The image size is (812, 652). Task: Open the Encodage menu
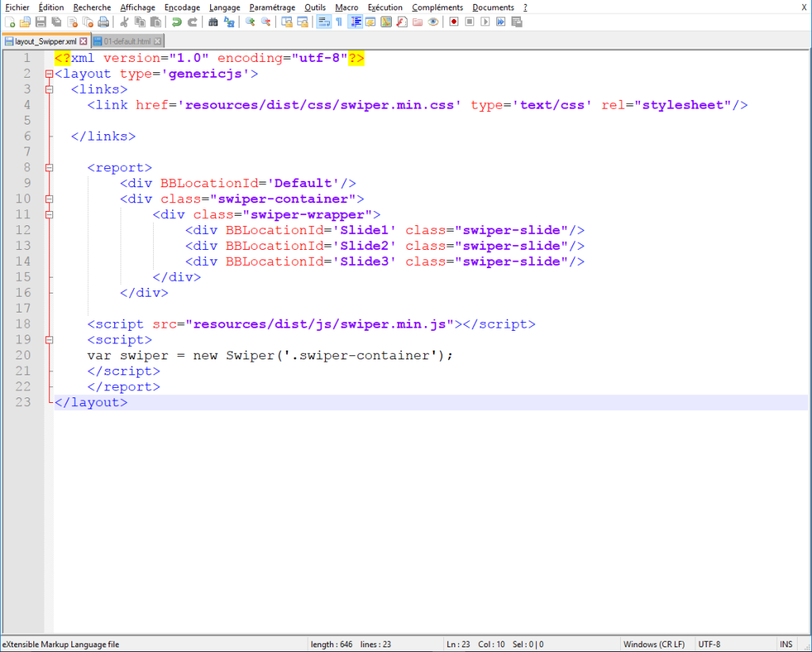[182, 7]
